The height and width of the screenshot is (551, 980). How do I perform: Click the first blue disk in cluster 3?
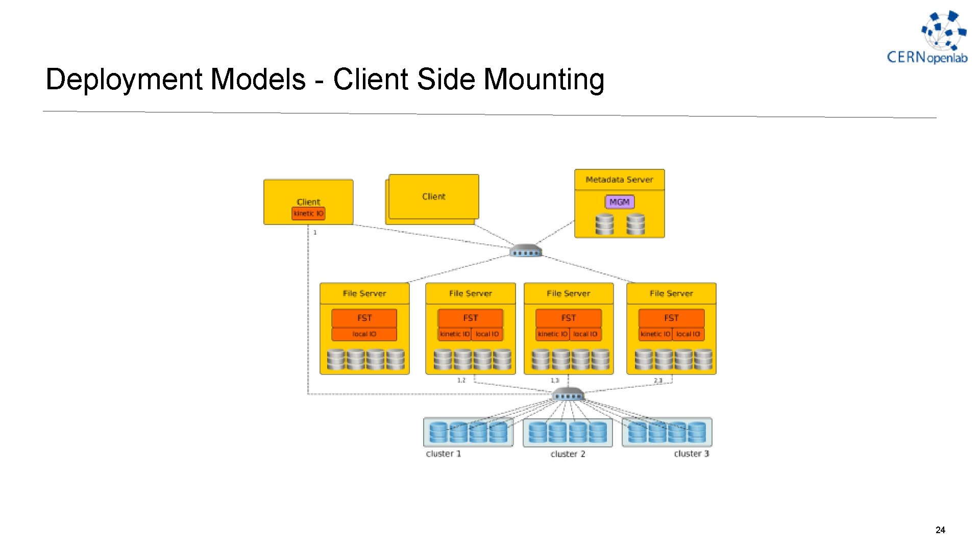pyautogui.click(x=637, y=432)
